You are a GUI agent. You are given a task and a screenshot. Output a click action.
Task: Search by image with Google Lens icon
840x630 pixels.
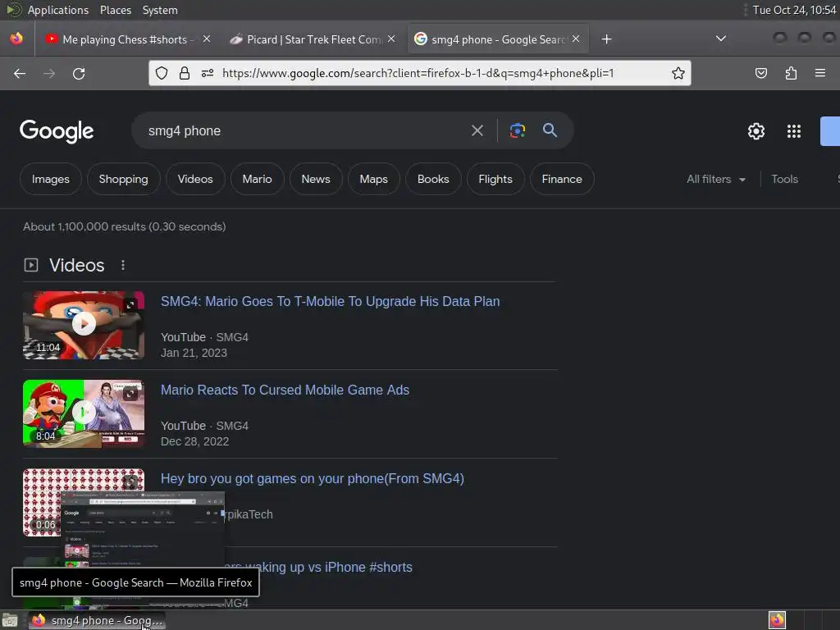(x=517, y=130)
